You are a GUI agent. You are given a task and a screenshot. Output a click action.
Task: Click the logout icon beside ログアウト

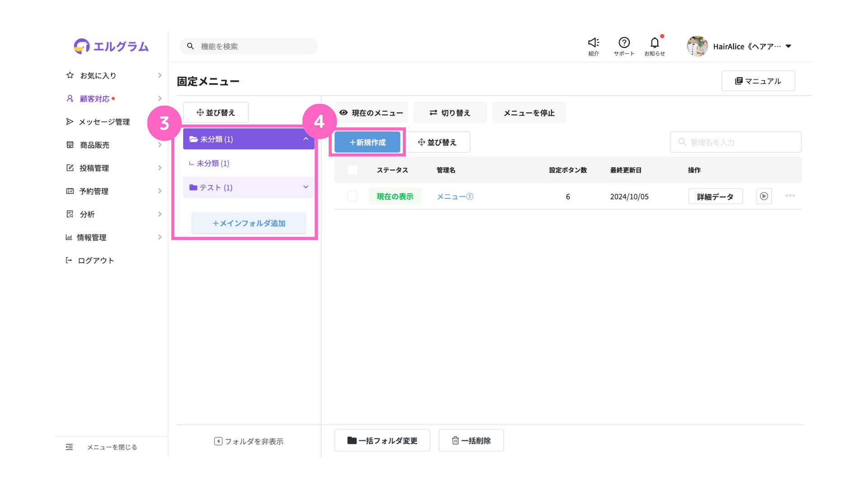pos(69,260)
